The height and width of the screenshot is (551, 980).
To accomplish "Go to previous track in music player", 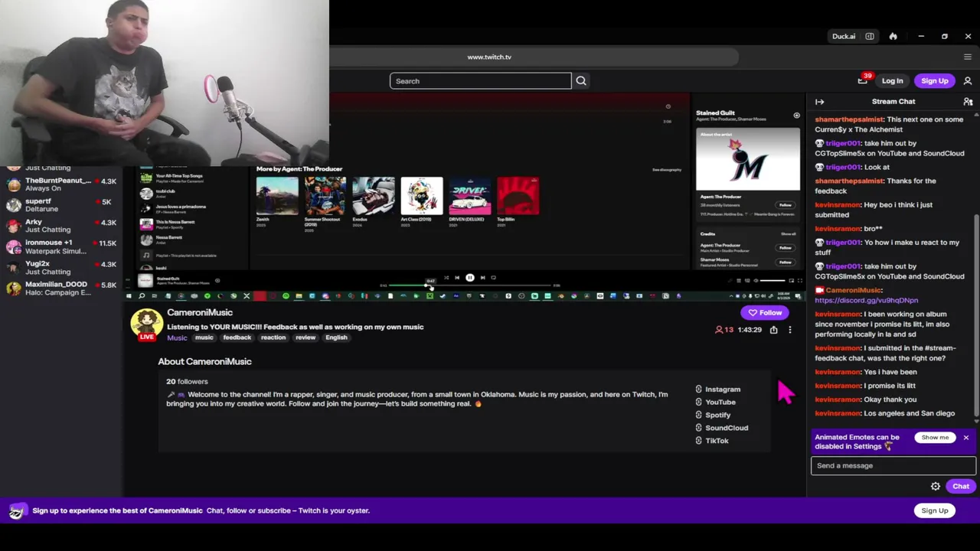I will coord(457,278).
